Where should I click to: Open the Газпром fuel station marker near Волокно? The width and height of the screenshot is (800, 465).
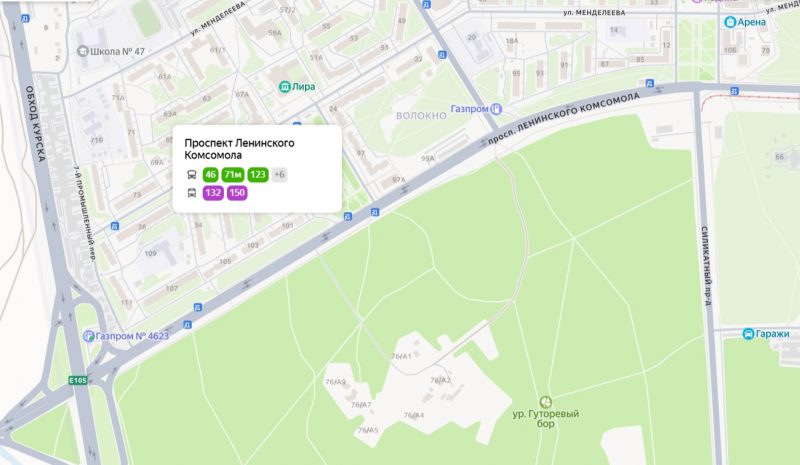pyautogui.click(x=496, y=109)
